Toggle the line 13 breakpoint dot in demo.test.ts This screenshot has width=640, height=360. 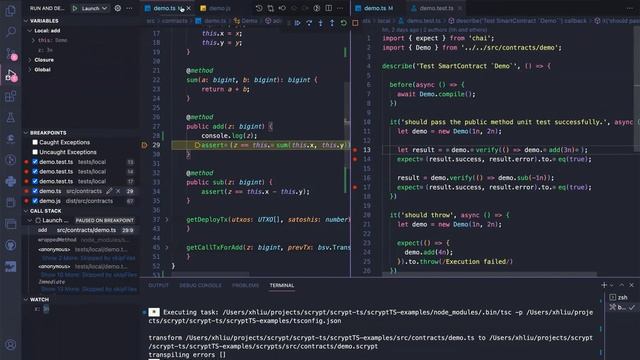(355, 150)
